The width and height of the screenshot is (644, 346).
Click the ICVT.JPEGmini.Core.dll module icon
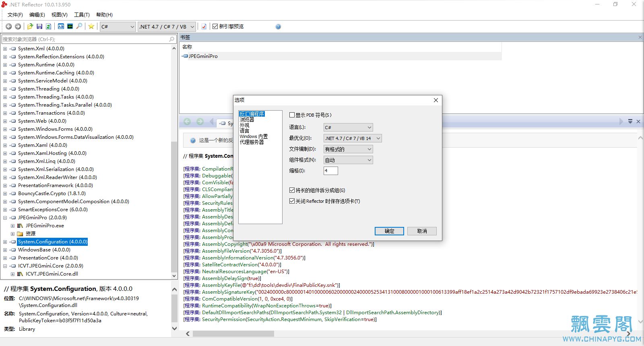point(20,274)
